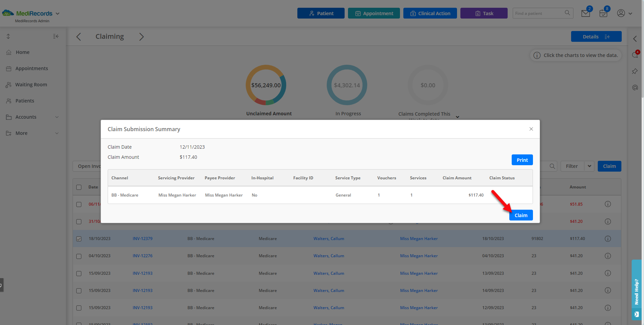The image size is (644, 325).
Task: Click the blue Claim button above table
Action: 609,166
